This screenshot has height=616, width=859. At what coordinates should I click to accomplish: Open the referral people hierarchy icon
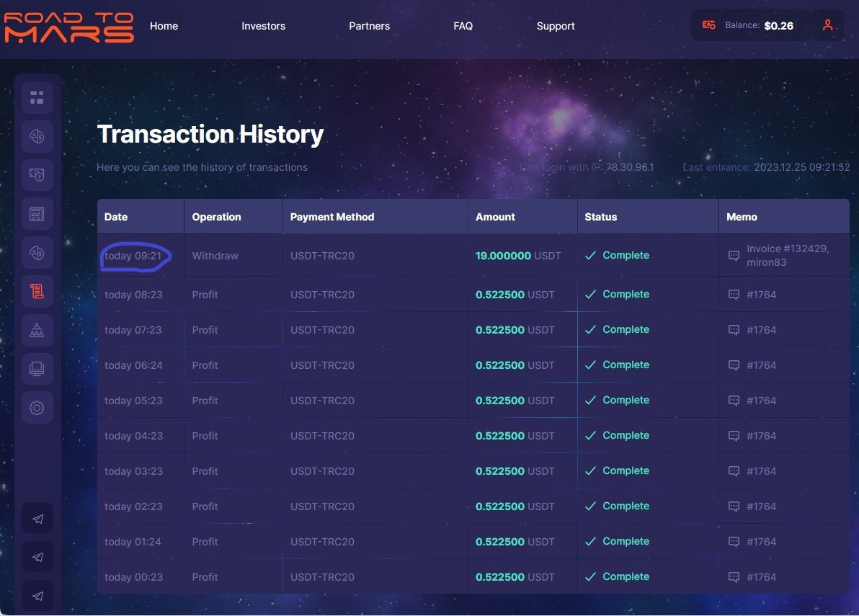[37, 330]
